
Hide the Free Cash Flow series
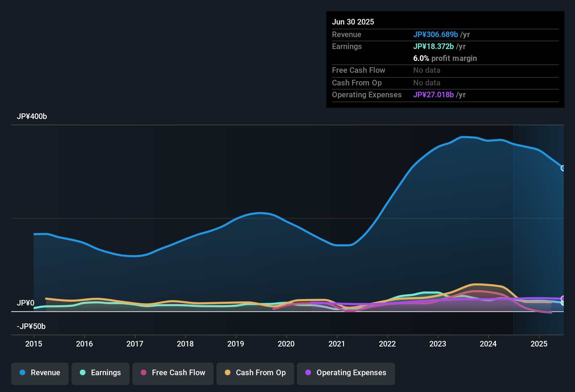[x=173, y=373]
